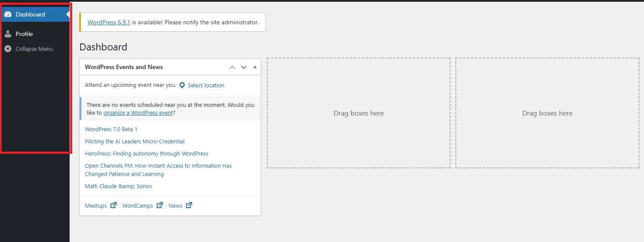
Task: Open the Dashboard menu item
Action: pos(35,14)
